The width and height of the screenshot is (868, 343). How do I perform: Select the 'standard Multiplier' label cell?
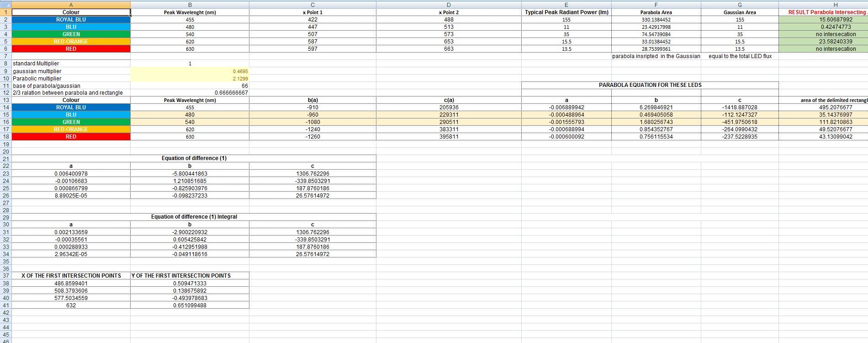[71, 64]
